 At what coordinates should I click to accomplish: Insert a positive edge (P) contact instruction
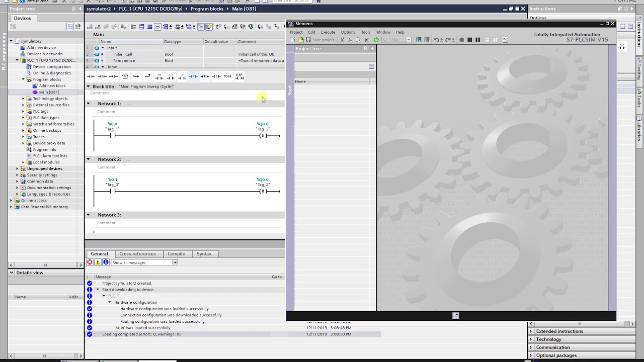(193, 76)
